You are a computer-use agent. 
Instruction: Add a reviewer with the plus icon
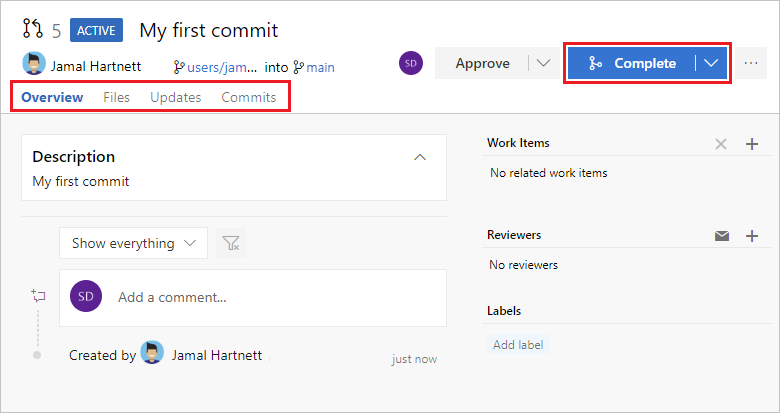752,235
